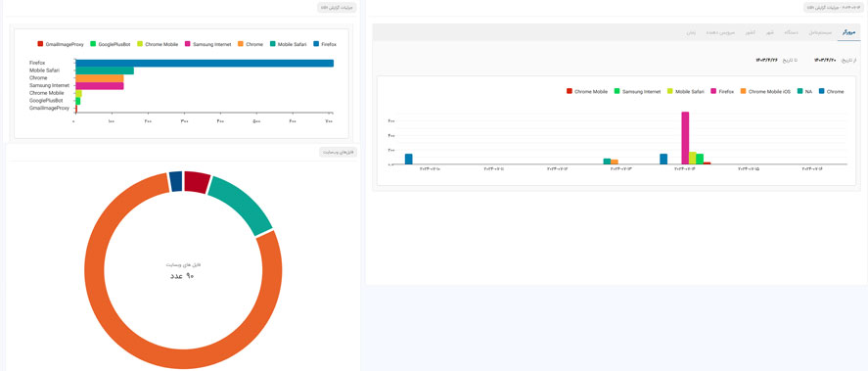Click the فایل‌های وبسایت tag above donut chart
The image size is (868, 371).
(x=338, y=152)
